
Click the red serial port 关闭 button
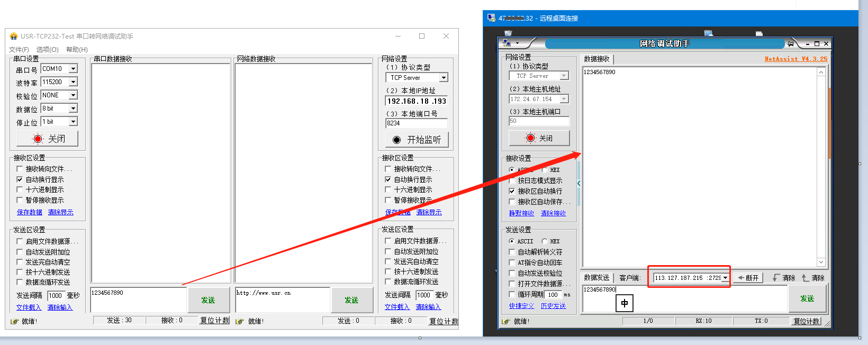[x=48, y=139]
